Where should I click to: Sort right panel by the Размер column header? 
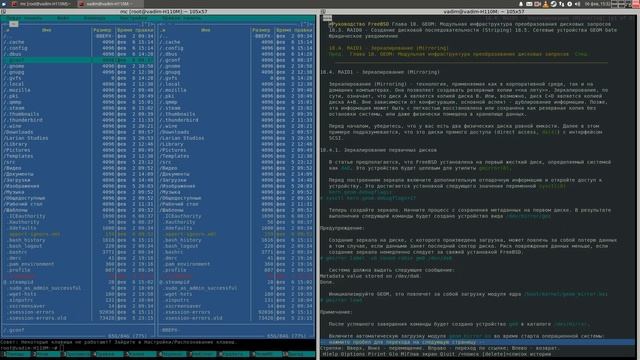pos(261,30)
